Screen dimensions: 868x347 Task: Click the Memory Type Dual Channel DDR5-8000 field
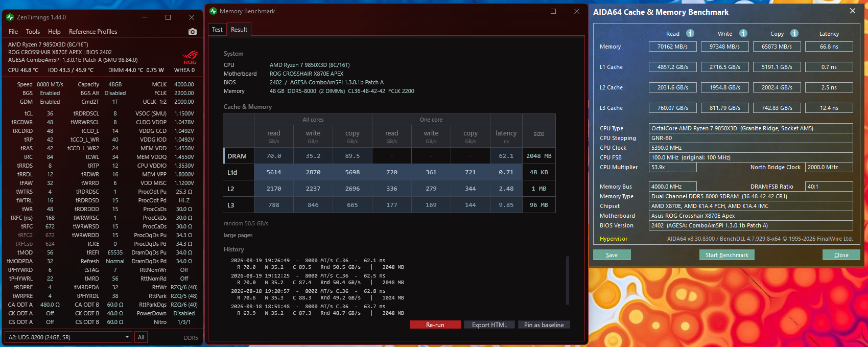(751, 196)
